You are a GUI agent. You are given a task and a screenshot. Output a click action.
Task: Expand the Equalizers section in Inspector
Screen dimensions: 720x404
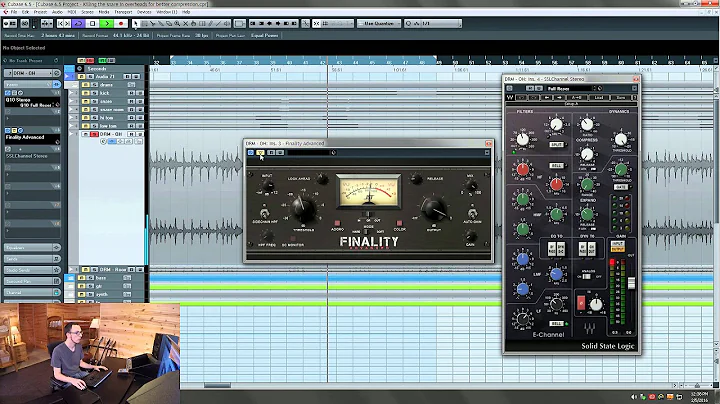(x=32, y=247)
